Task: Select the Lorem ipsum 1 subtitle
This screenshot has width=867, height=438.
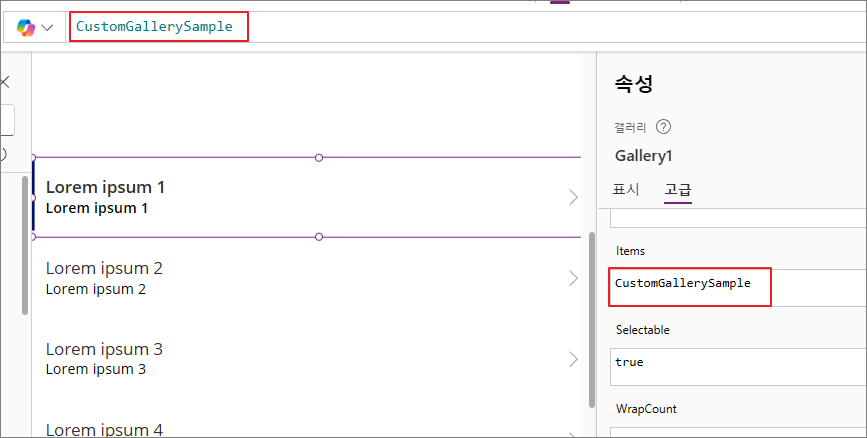Action: click(97, 208)
